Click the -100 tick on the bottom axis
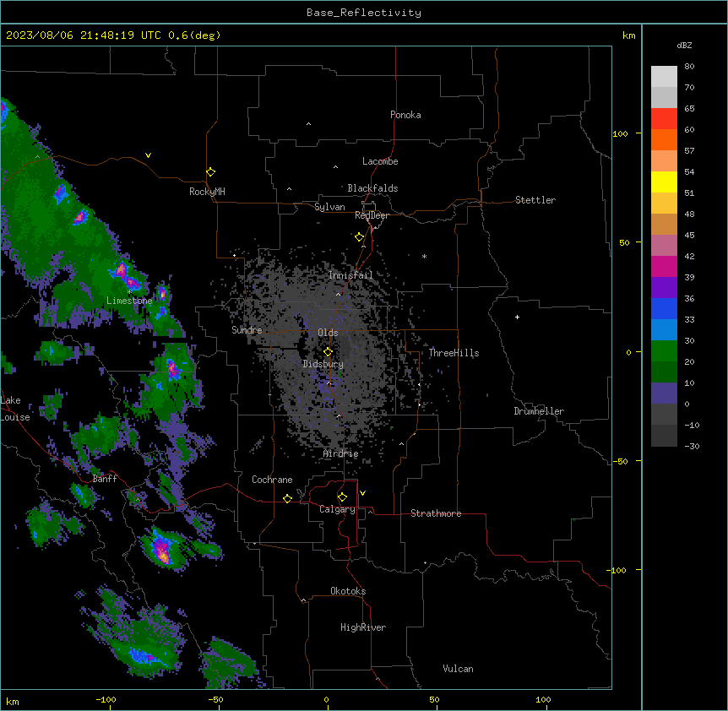 click(106, 699)
